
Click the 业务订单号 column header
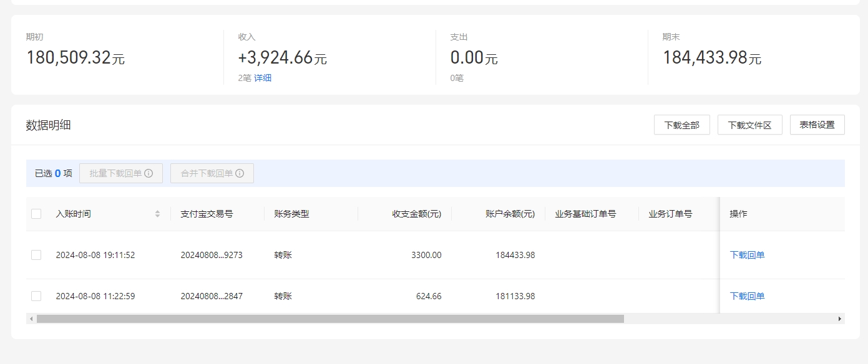pyautogui.click(x=670, y=214)
